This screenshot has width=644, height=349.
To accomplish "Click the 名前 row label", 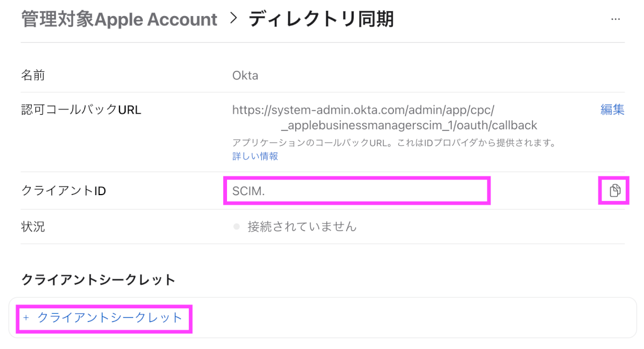I will [x=33, y=76].
